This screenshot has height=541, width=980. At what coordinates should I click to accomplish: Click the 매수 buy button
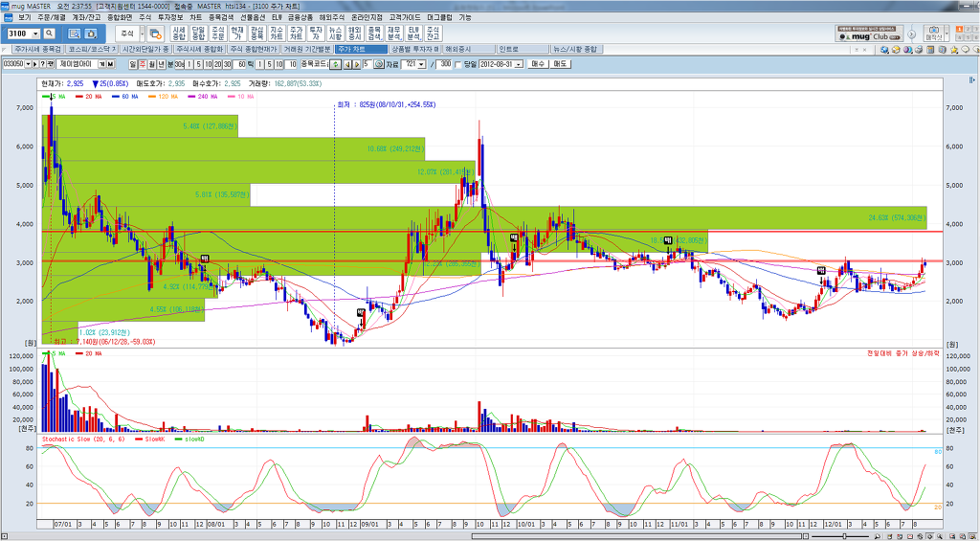537,64
